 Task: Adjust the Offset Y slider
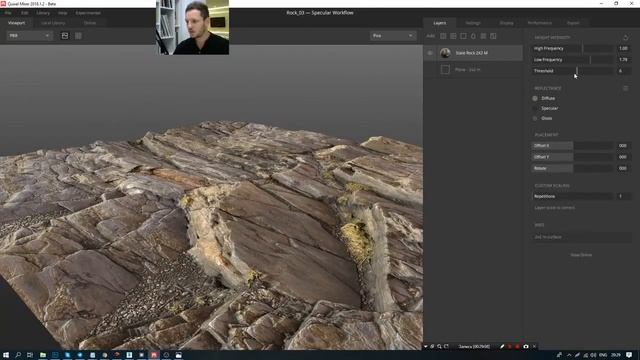coord(572,157)
